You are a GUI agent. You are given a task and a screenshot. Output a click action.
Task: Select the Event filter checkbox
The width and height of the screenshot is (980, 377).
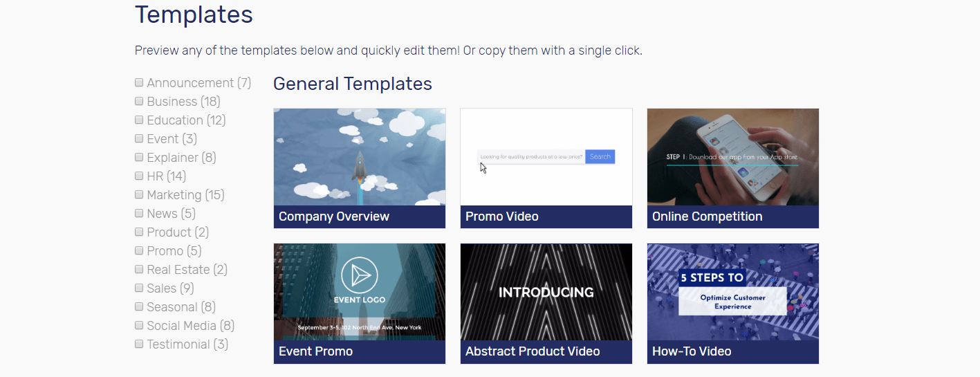point(139,139)
